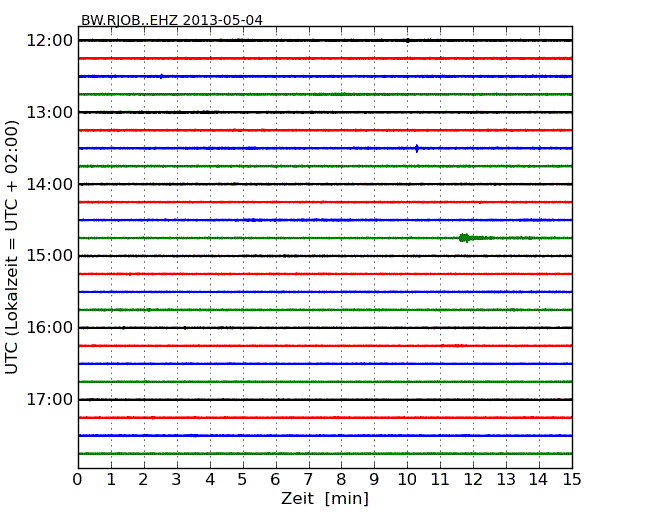This screenshot has height=520, width=650.
Task: Click the blue spike on the 13:30 trace
Action: click(x=417, y=148)
